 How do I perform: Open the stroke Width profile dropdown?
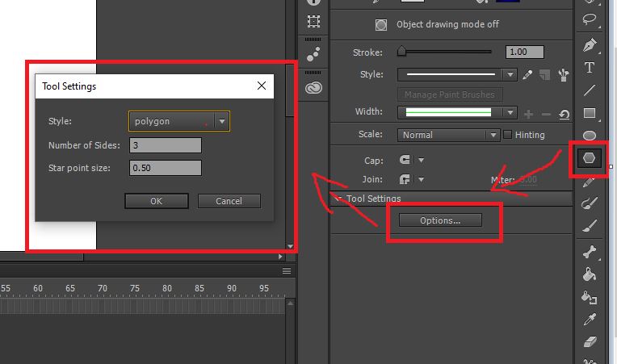(x=457, y=113)
